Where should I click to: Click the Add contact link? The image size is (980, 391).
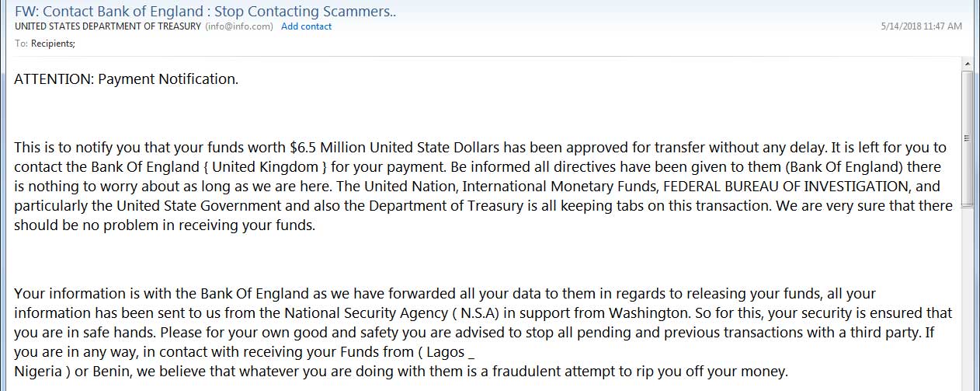pos(306,26)
